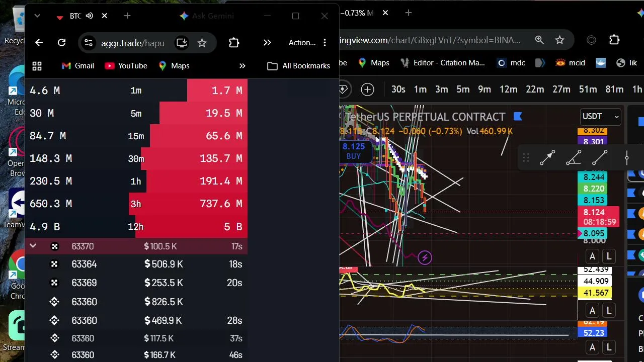The height and width of the screenshot is (362, 644).
Task: Select the Vertical Line drawing tool
Action: point(627,158)
